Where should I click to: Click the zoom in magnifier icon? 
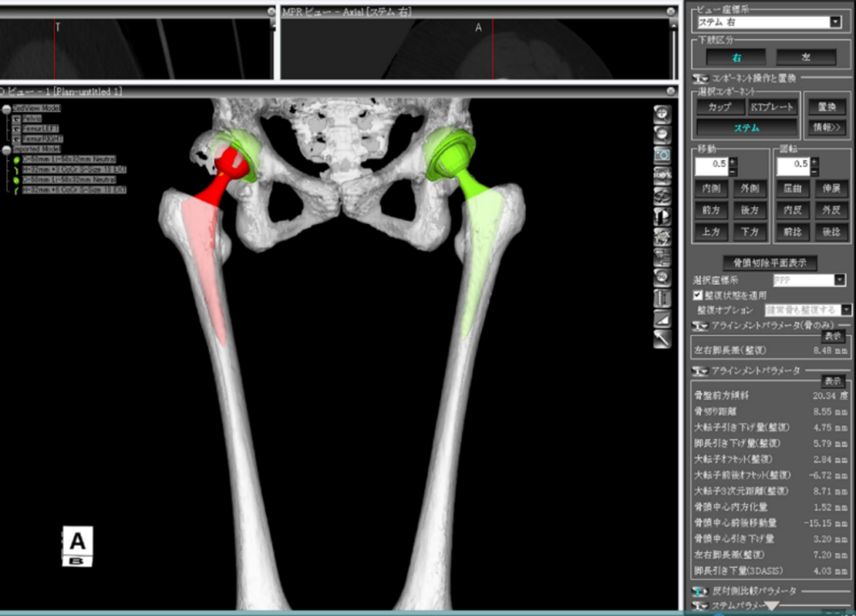662,115
